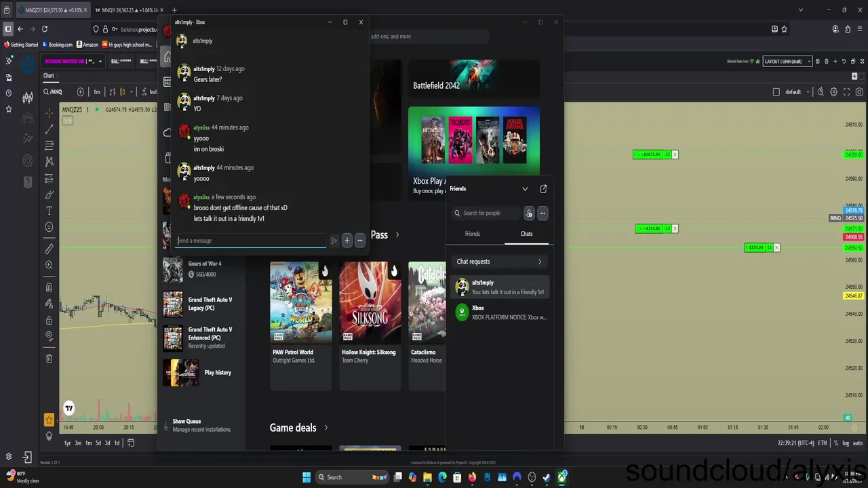Select the crosshair cursor tool on chart
This screenshot has width=868, height=488.
click(x=49, y=113)
